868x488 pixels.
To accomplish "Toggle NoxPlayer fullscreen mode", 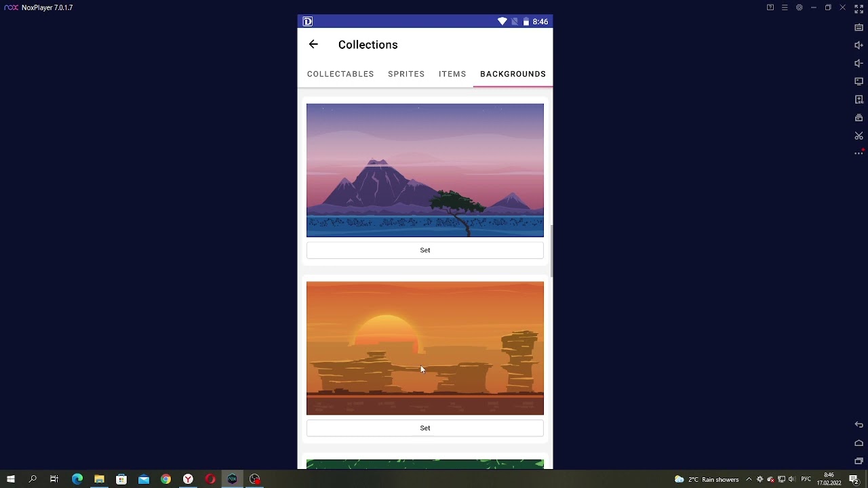I will (859, 9).
